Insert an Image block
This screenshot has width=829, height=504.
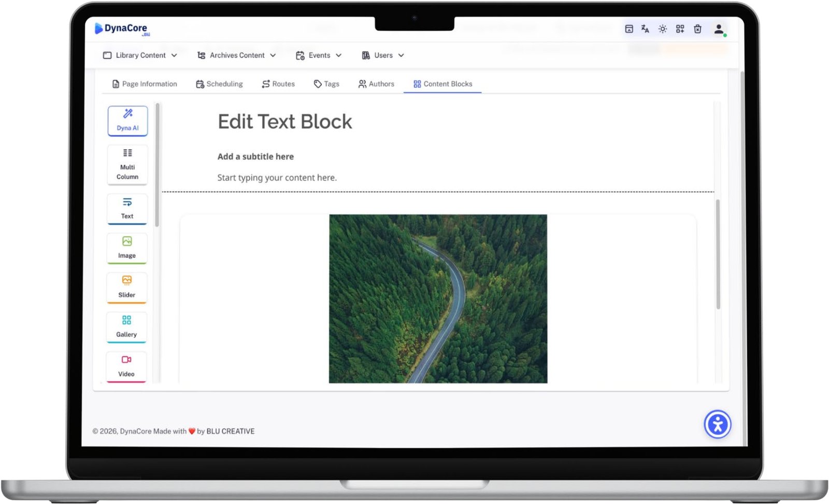coord(127,248)
